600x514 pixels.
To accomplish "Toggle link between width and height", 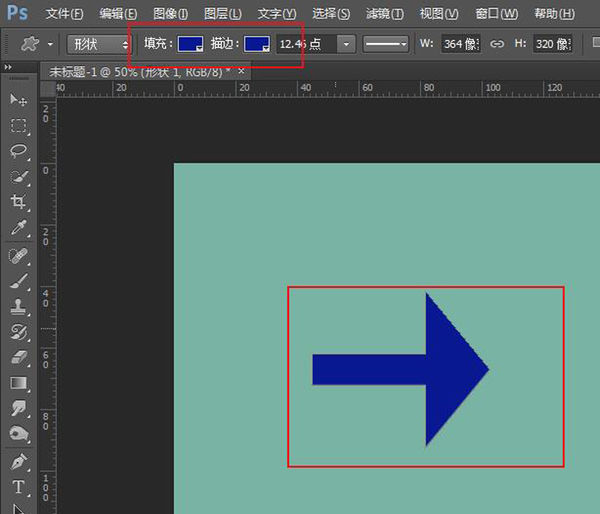I will [x=497, y=44].
